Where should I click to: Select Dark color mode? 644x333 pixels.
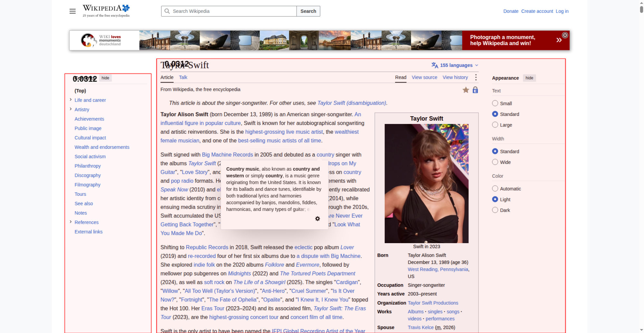pyautogui.click(x=495, y=210)
